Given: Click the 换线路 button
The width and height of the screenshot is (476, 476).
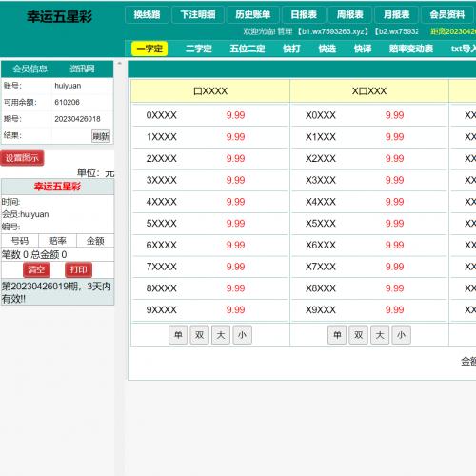Looking at the screenshot, I should click(147, 15).
